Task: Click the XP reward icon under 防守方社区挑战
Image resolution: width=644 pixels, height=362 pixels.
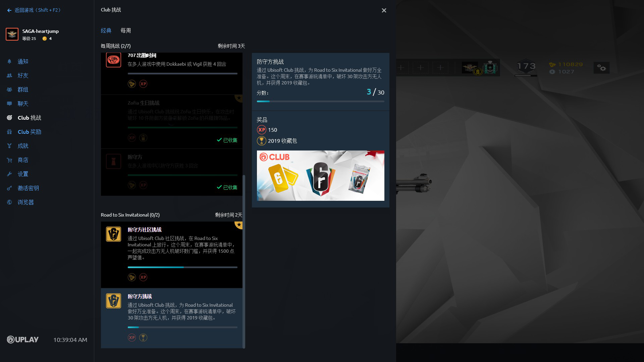Action: point(143,277)
